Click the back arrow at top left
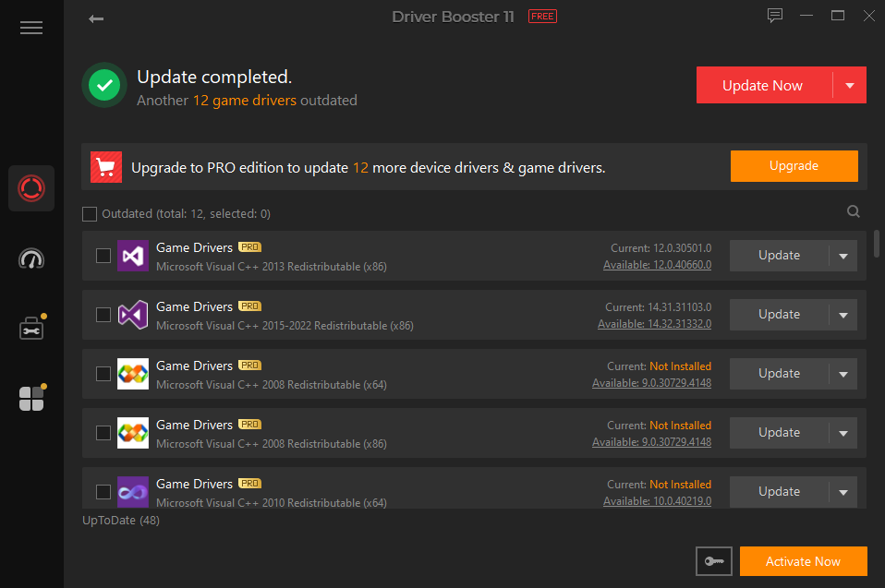The height and width of the screenshot is (588, 885). click(x=95, y=18)
